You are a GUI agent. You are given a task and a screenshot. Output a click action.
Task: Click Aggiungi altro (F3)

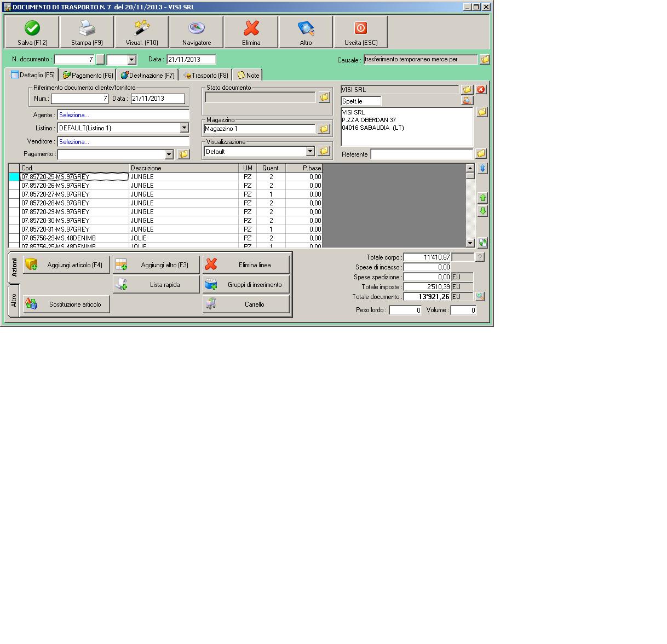(x=156, y=265)
